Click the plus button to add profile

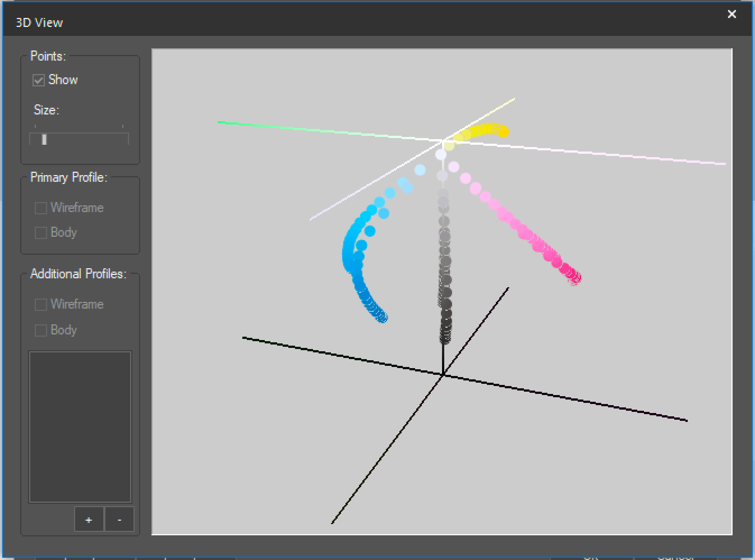[x=89, y=519]
